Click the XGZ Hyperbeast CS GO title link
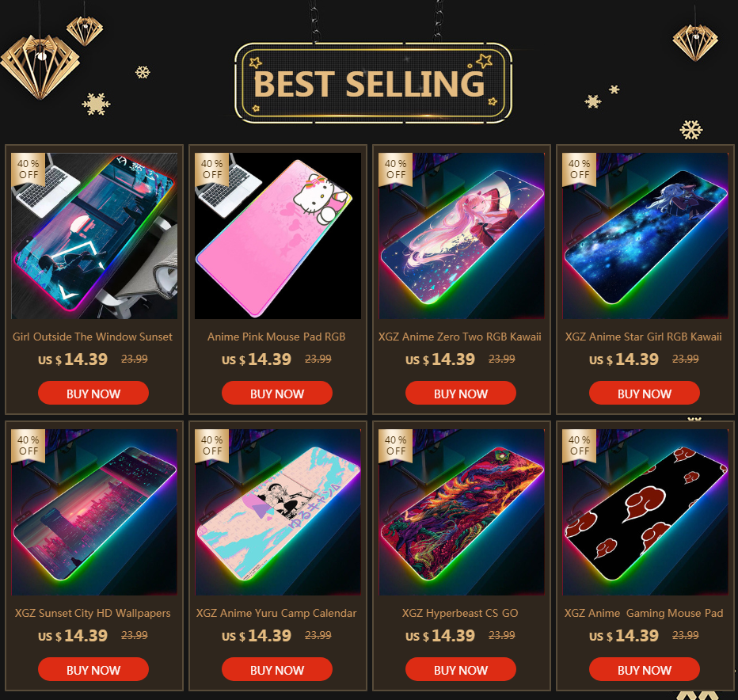Viewport: 738px width, 700px height. pyautogui.click(x=460, y=614)
